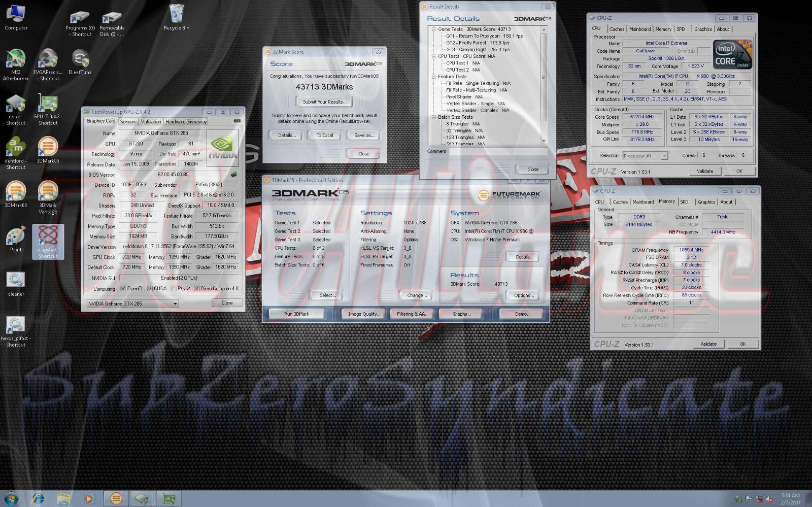The width and height of the screenshot is (812, 507).
Task: Open the Removable Disk shortcut icon
Action: [x=112, y=23]
